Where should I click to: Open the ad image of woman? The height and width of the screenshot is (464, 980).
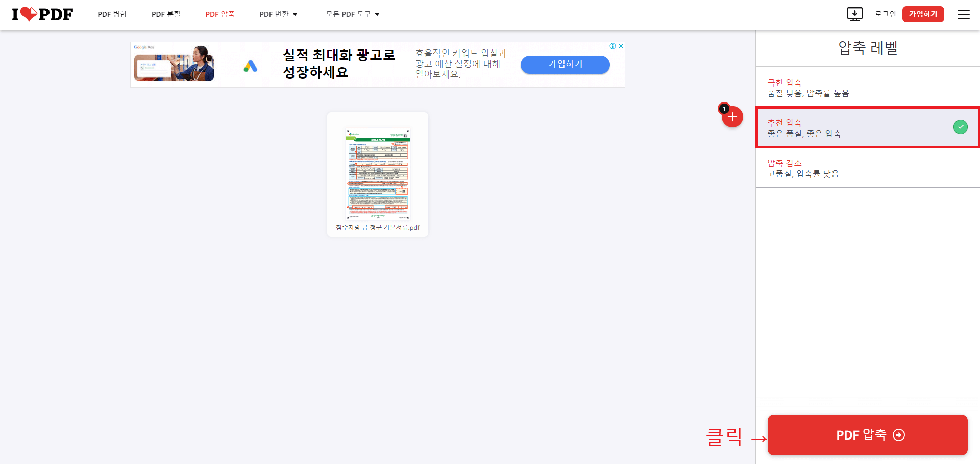(174, 63)
